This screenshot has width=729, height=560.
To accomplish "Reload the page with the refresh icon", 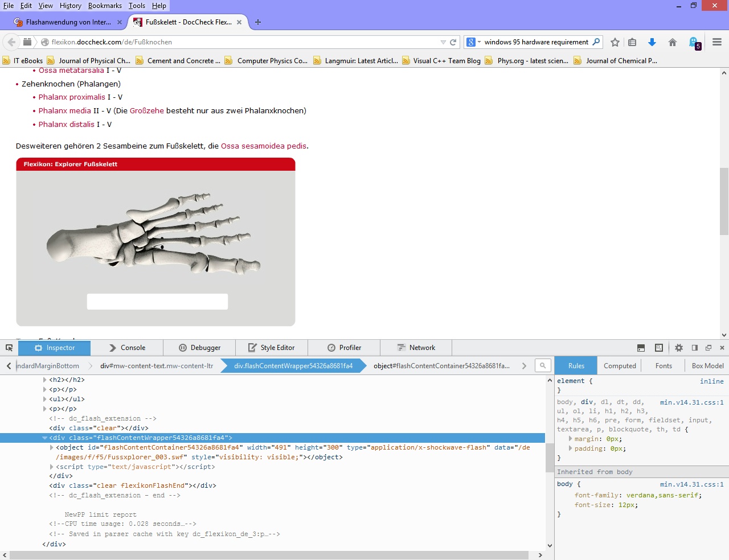I will pyautogui.click(x=453, y=42).
